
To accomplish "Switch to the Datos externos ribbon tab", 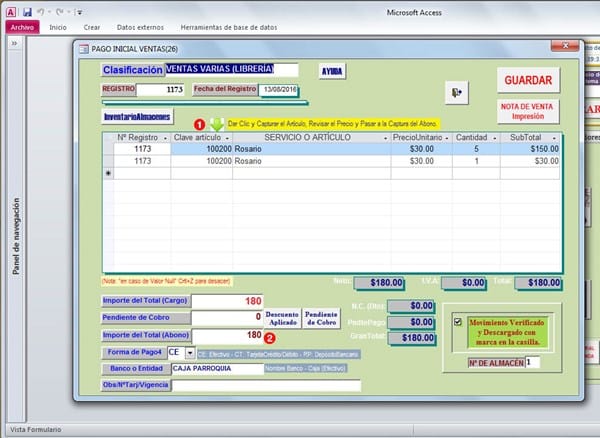I will (140, 27).
